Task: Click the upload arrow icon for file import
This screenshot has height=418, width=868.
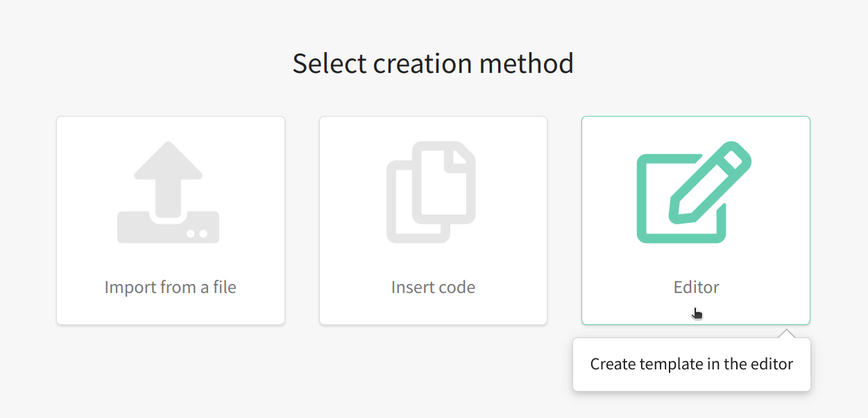Action: [x=169, y=192]
